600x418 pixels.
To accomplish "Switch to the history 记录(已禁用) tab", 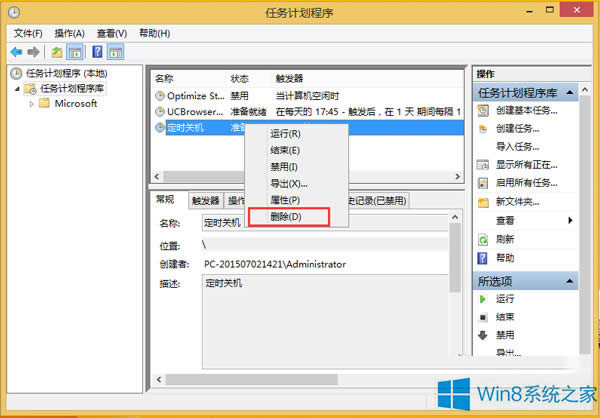I will 378,201.
